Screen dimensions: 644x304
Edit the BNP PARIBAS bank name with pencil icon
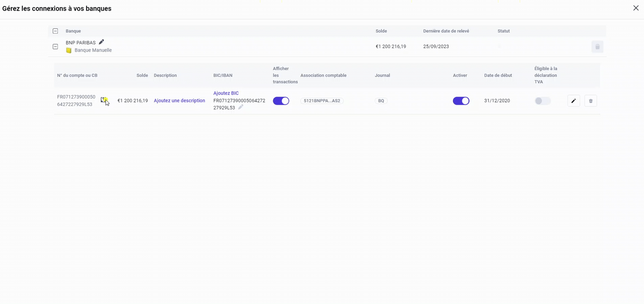click(101, 42)
